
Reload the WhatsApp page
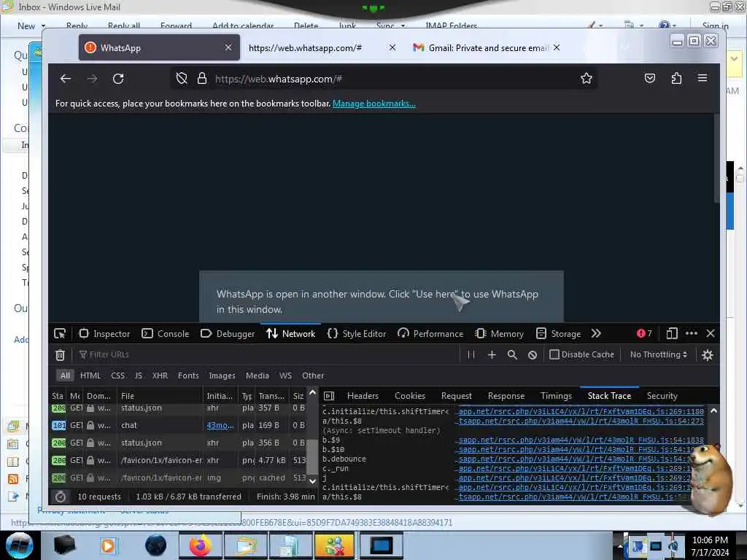(x=118, y=79)
